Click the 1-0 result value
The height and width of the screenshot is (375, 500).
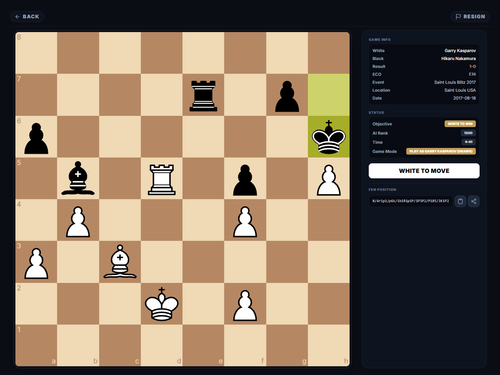click(x=473, y=67)
